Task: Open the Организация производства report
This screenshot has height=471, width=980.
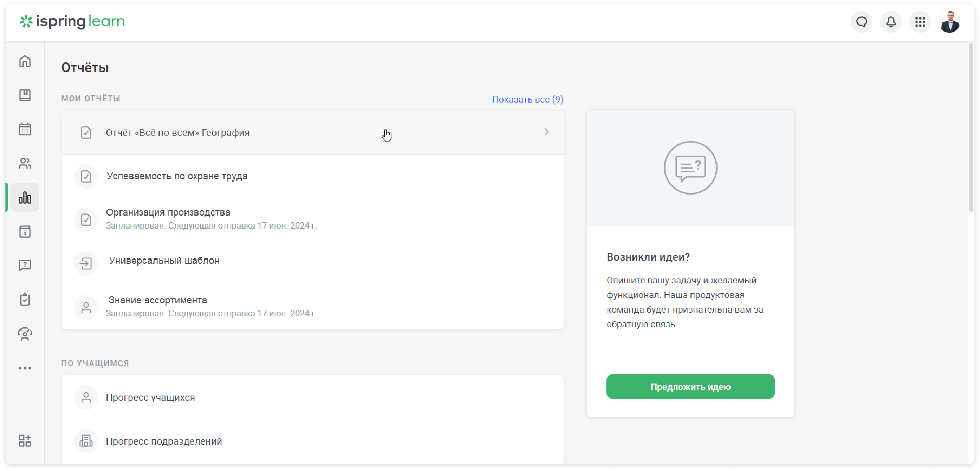Action: 312,220
